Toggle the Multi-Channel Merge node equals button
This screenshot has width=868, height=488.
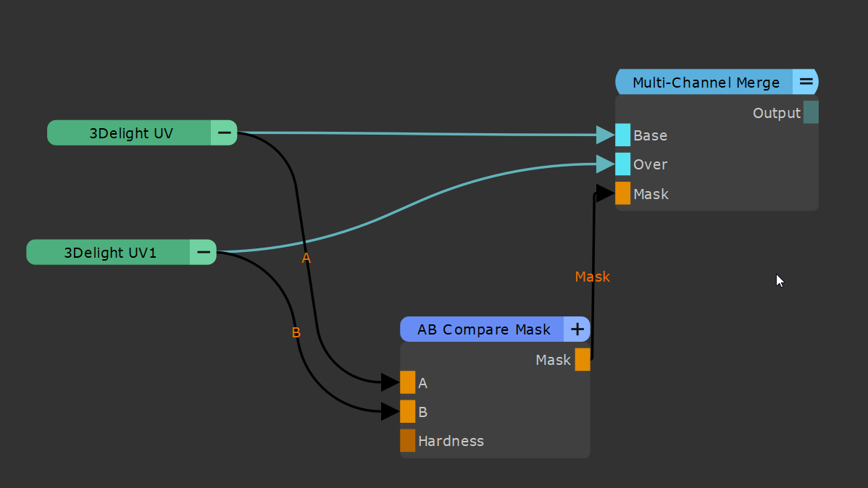click(806, 83)
